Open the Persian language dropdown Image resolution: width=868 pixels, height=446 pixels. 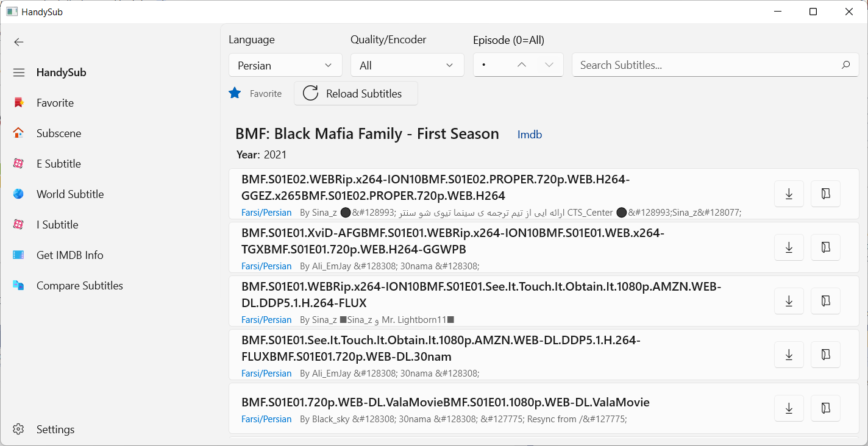286,65
